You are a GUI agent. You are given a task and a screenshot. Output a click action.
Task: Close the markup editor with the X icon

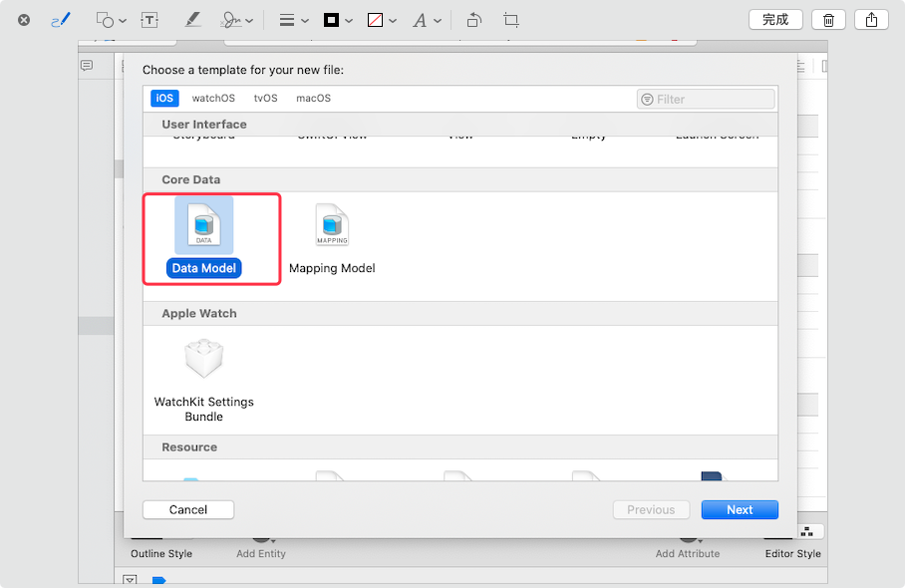coord(24,20)
